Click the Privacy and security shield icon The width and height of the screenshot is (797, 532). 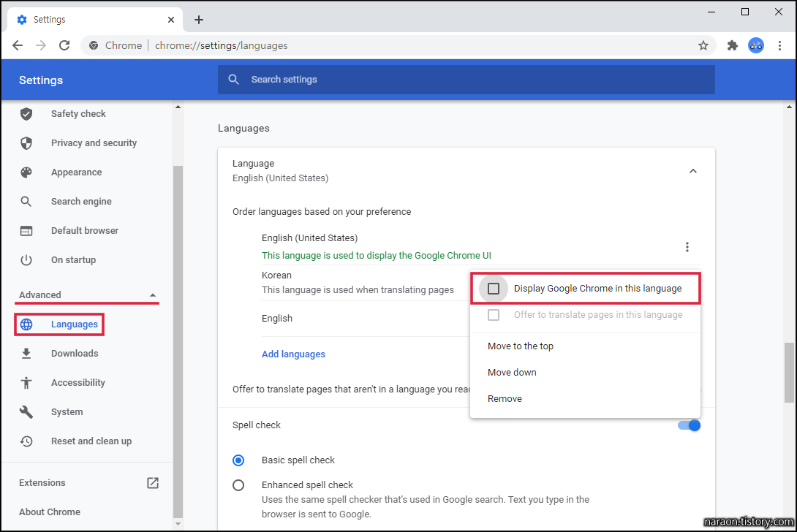click(26, 143)
